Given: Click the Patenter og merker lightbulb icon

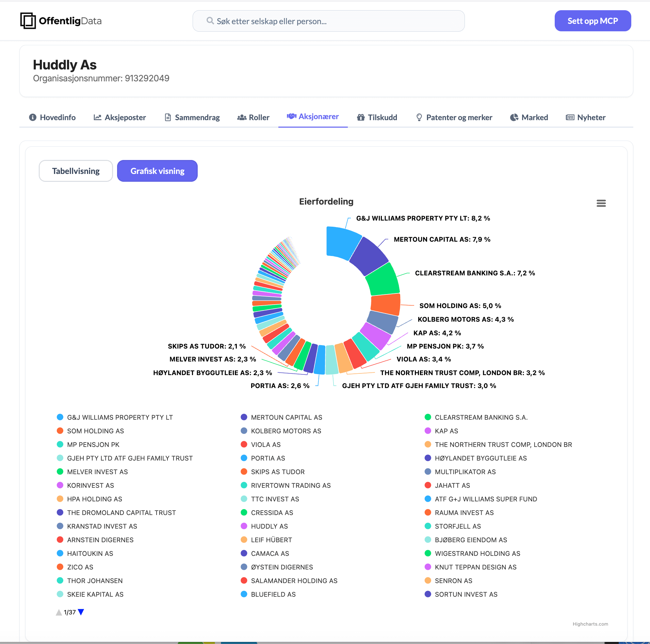Looking at the screenshot, I should [419, 117].
